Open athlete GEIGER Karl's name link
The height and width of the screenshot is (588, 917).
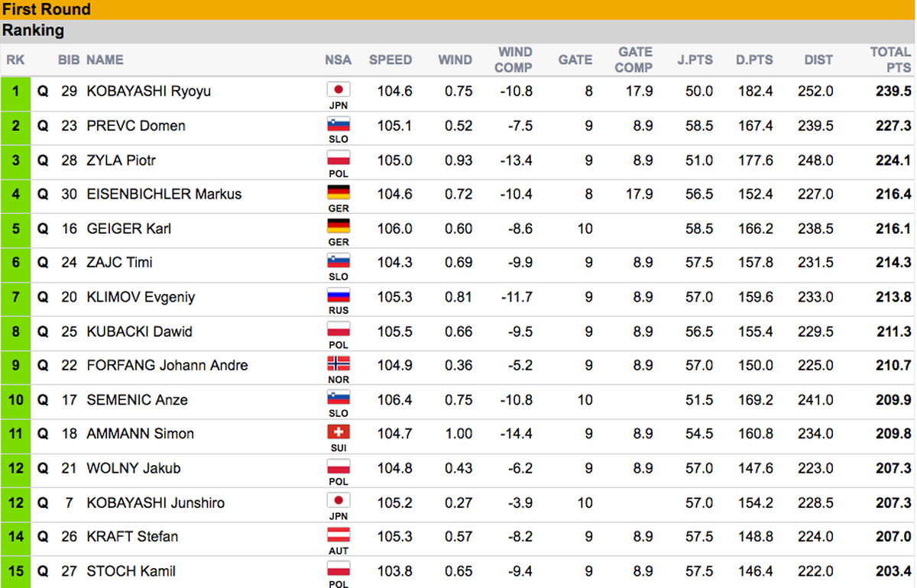pyautogui.click(x=129, y=228)
